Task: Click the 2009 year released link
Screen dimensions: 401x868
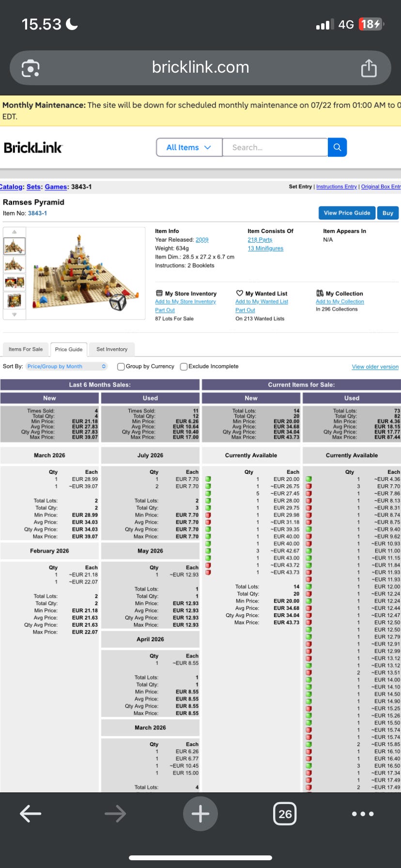Action: pyautogui.click(x=202, y=240)
